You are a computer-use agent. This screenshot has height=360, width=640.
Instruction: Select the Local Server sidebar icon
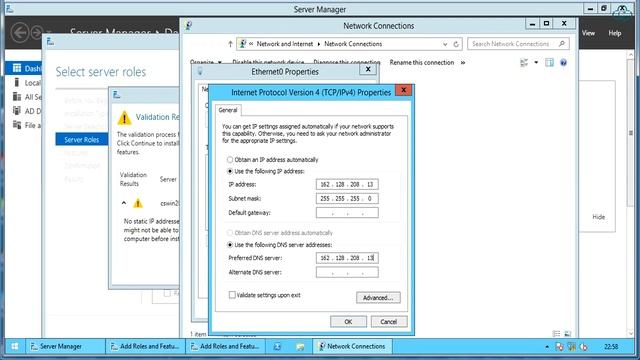point(17,82)
